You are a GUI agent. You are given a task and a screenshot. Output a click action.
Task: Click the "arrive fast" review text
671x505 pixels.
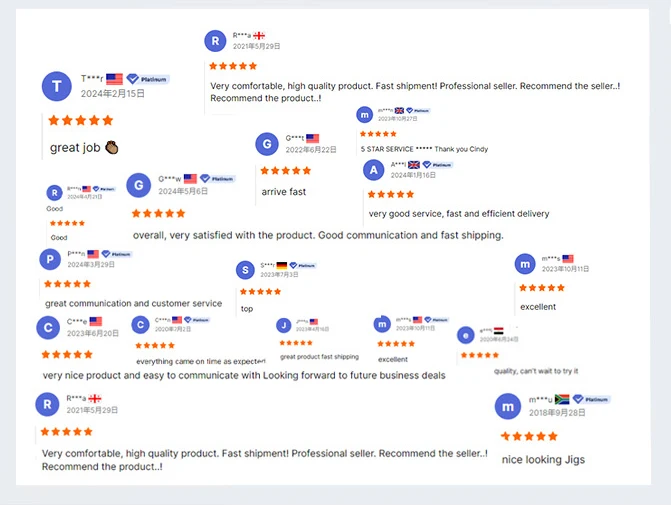(283, 191)
